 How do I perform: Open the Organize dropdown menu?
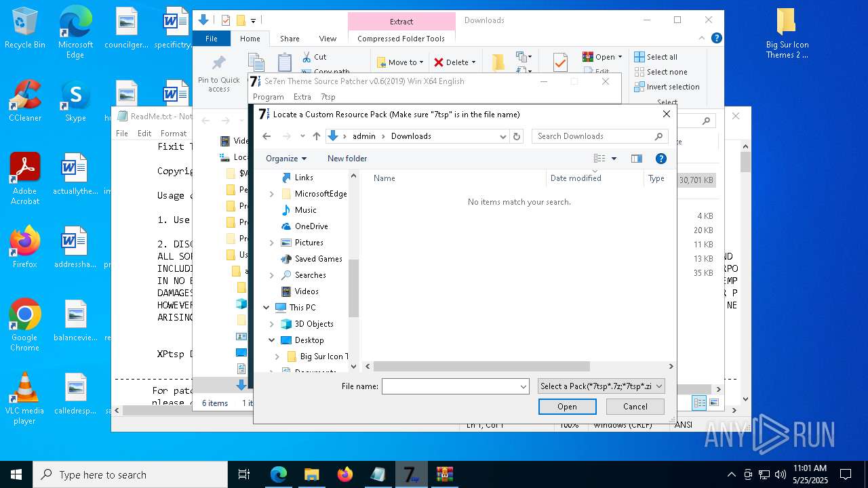pyautogui.click(x=286, y=159)
